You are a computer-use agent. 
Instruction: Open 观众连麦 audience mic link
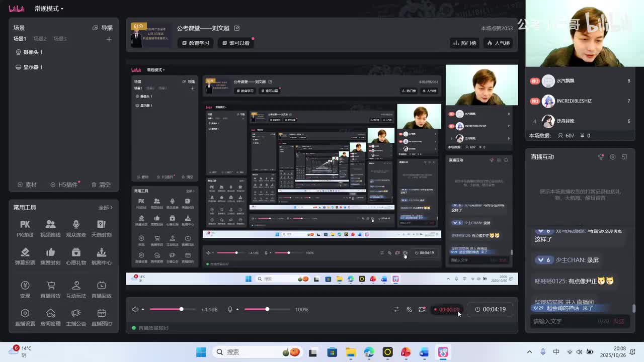click(x=76, y=228)
